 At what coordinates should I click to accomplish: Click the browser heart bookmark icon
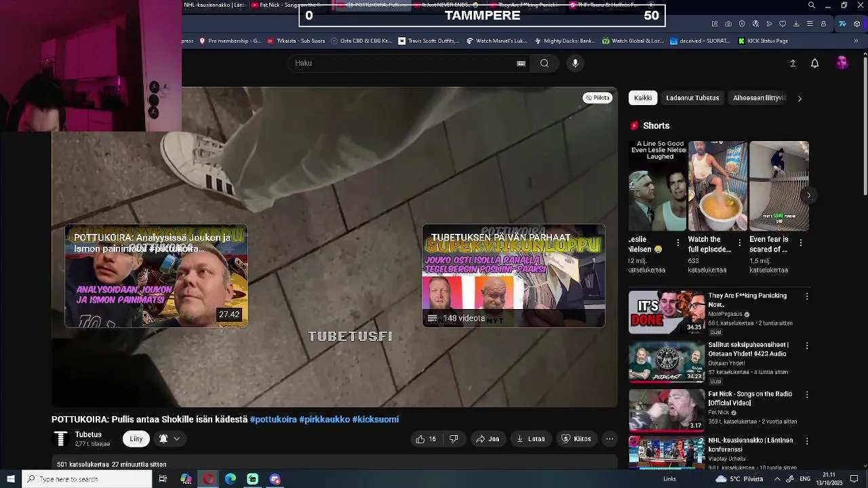[783, 24]
